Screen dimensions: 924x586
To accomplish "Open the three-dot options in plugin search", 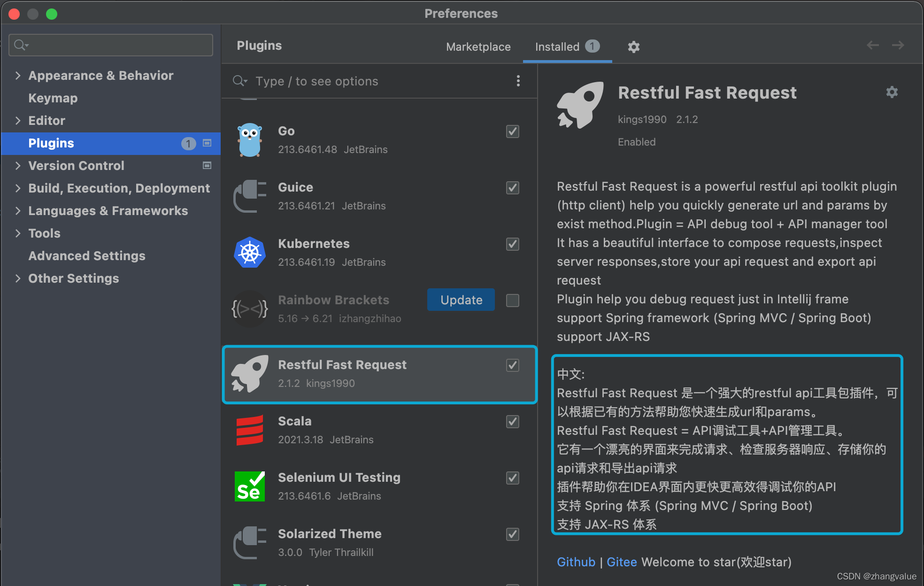I will click(518, 81).
